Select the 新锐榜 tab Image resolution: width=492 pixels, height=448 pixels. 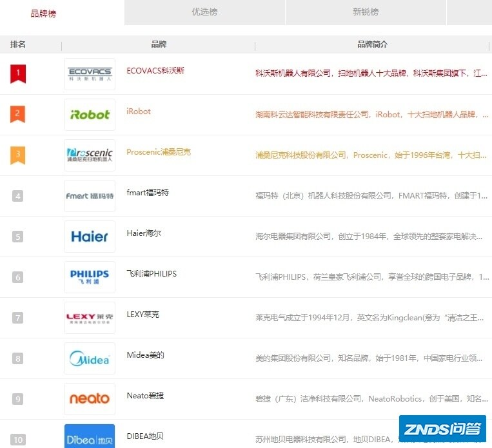[x=366, y=12]
